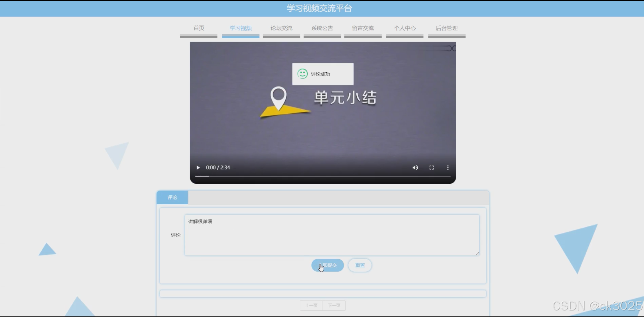
Task: Click the 学习视频交流平台 header title
Action: point(319,8)
